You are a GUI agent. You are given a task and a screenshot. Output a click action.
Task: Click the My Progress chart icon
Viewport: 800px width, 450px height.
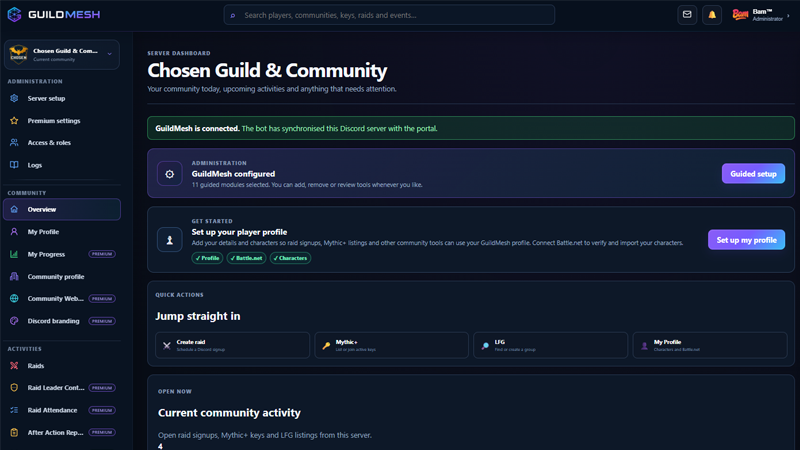[14, 254]
